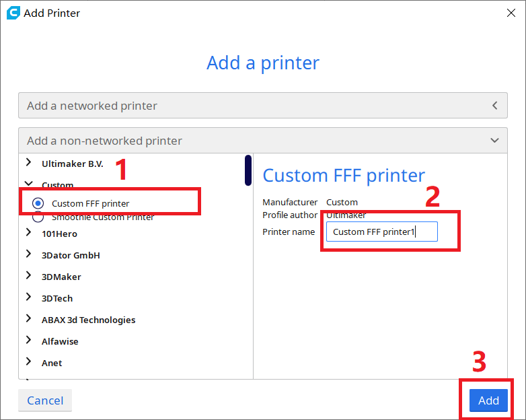Select the Smoothie Custom Printer radio button
Screen dimensions: 526x420
point(38,217)
